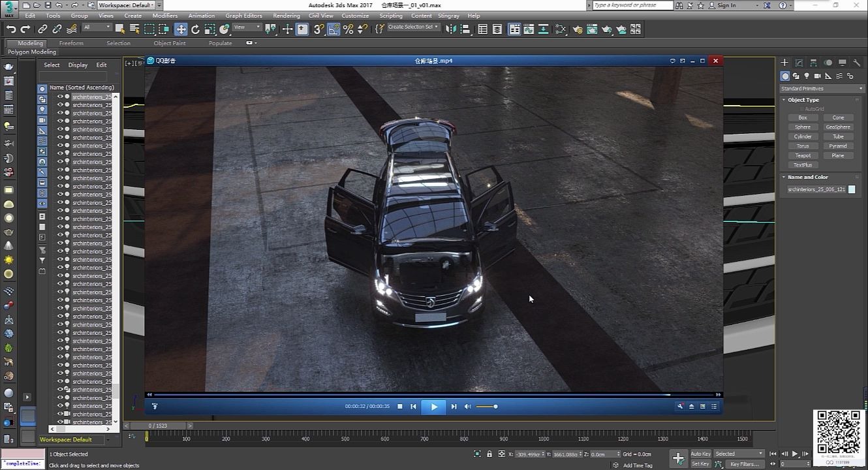Open the Workspace: Default dropdown
The image size is (868, 470).
pyautogui.click(x=125, y=5)
